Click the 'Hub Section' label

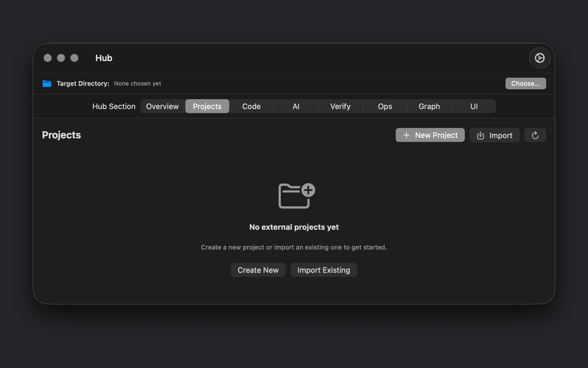114,106
